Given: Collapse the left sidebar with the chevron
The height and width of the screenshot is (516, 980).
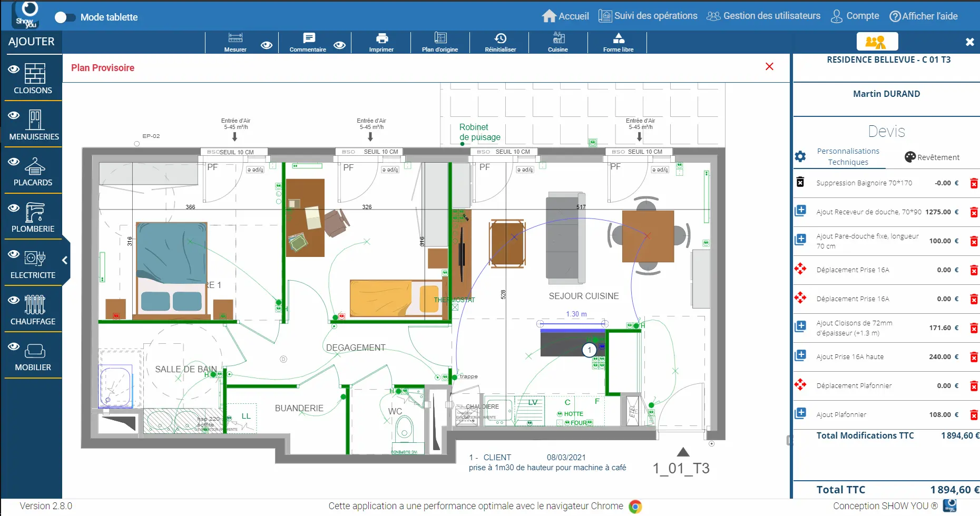Looking at the screenshot, I should coord(65,260).
